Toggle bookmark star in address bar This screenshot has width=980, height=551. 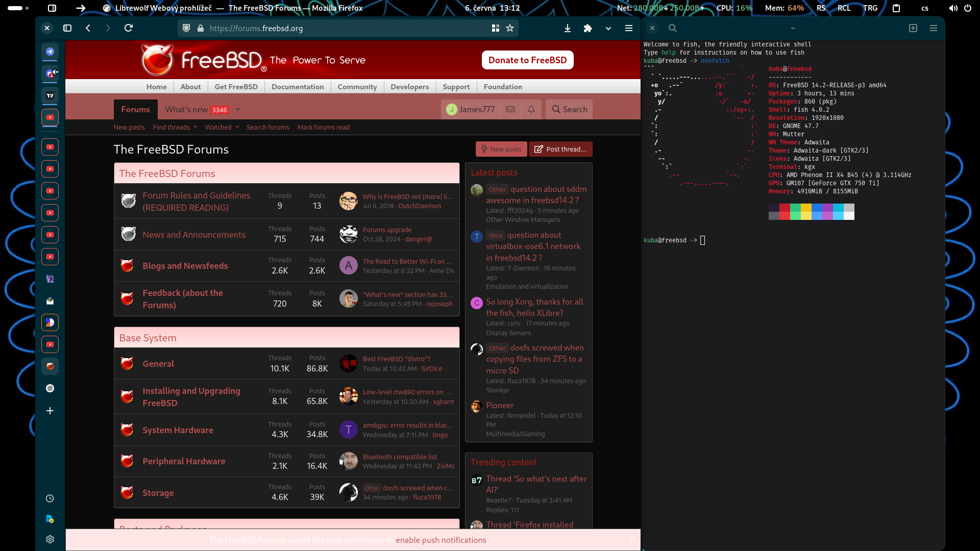pos(509,29)
